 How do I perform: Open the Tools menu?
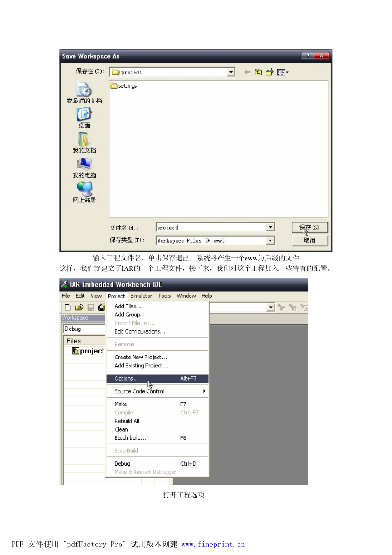(x=164, y=296)
